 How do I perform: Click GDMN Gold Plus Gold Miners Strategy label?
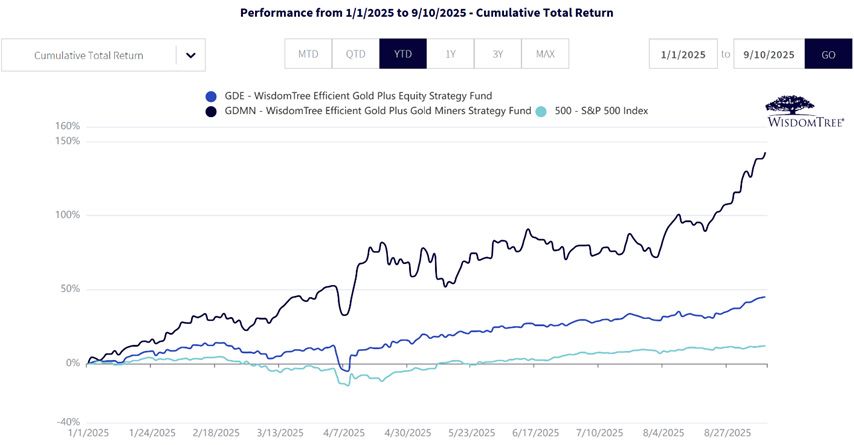point(377,111)
